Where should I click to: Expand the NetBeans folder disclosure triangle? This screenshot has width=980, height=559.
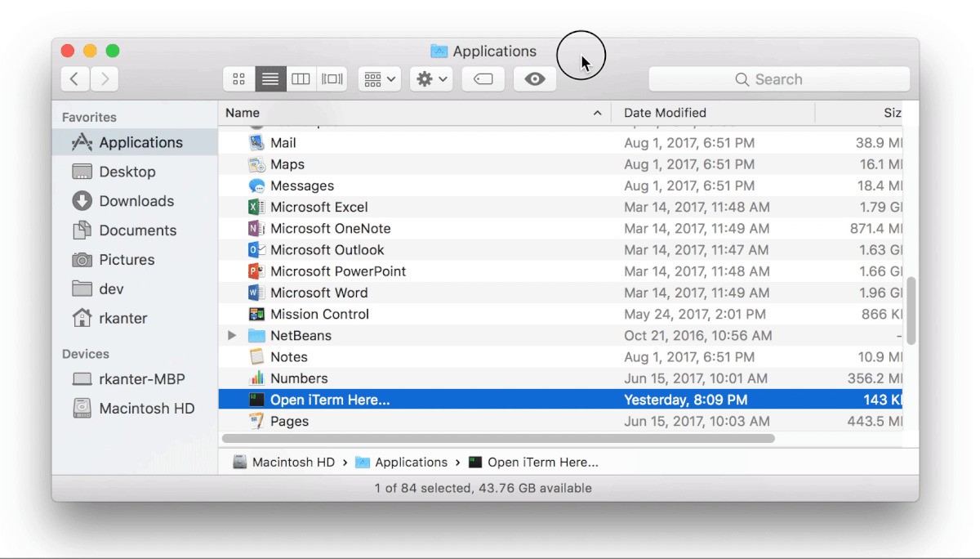coord(232,335)
